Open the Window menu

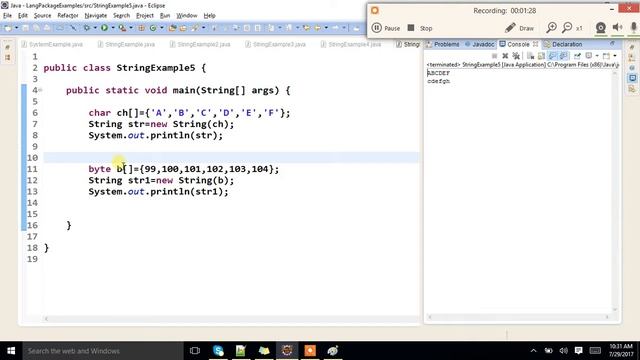click(187, 16)
